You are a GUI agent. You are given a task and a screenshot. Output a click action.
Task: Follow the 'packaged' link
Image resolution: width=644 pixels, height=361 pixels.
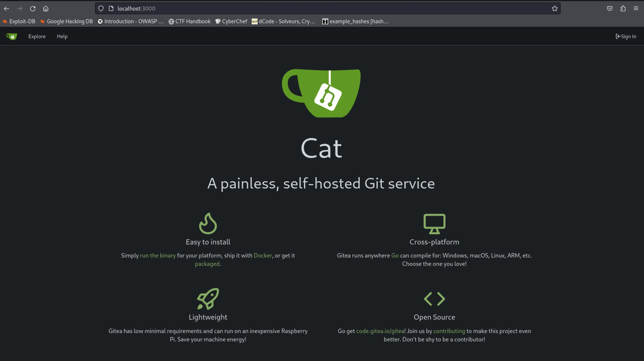[x=207, y=264]
